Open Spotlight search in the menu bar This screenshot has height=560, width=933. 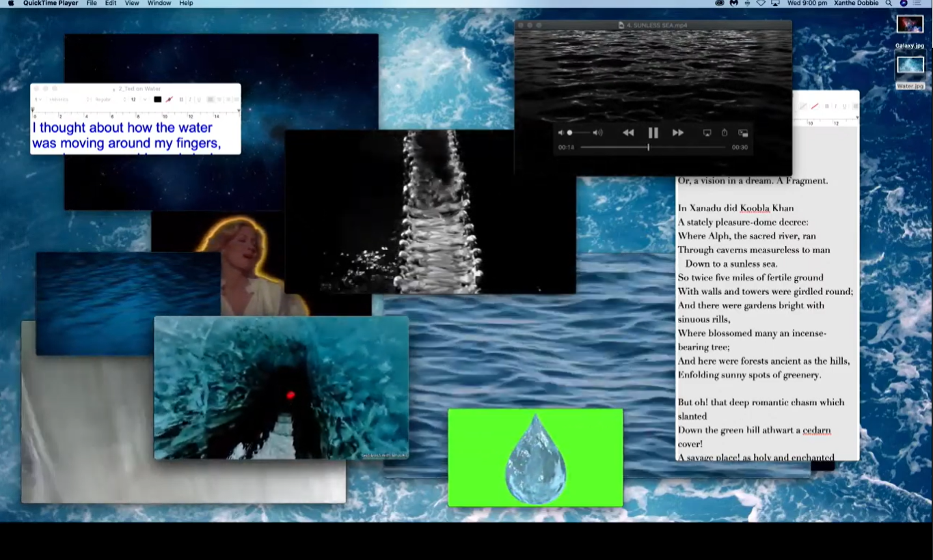click(889, 3)
